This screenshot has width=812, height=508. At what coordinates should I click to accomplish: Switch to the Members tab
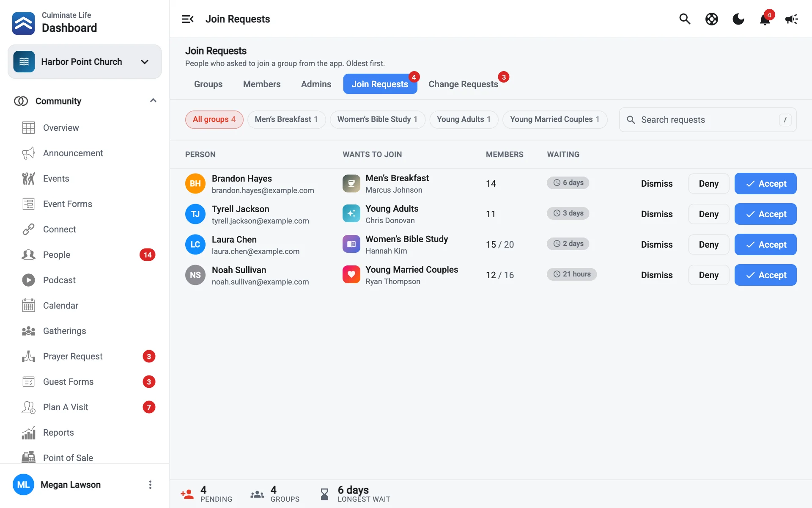(262, 84)
